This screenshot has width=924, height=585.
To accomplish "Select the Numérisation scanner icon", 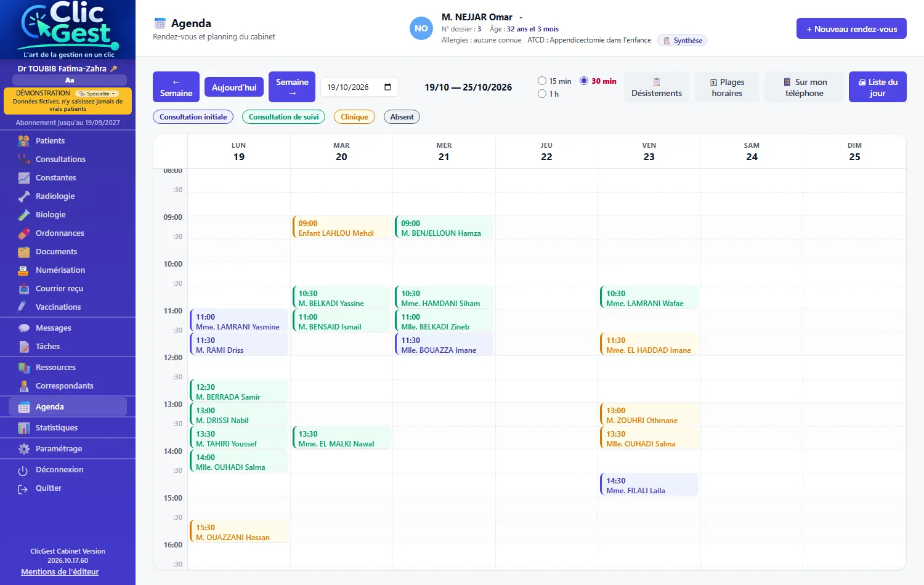I will click(x=24, y=270).
